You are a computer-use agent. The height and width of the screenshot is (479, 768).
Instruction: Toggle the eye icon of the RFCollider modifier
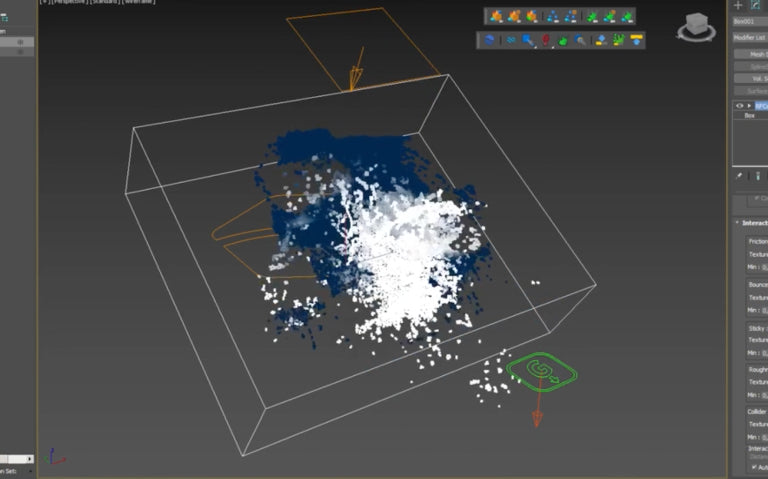739,106
